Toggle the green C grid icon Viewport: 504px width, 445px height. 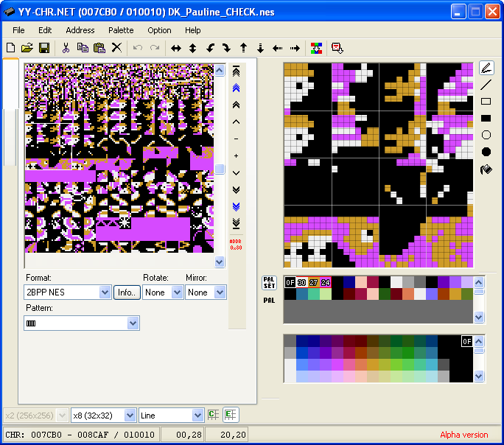[x=213, y=415]
